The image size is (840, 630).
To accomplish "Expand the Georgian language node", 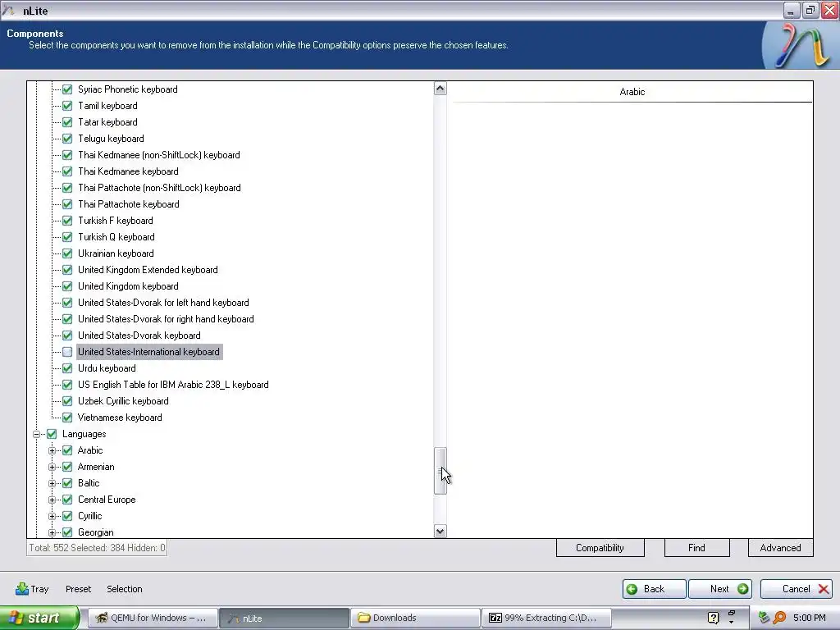I will pyautogui.click(x=52, y=532).
